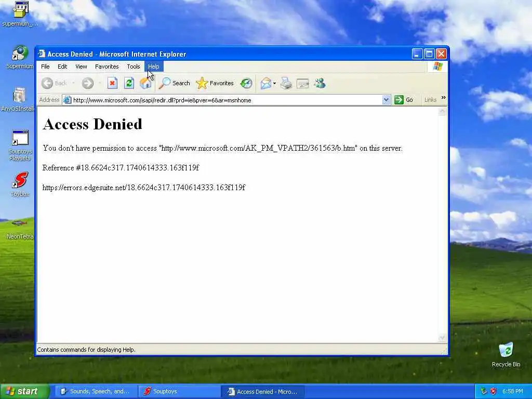Click the Mail envelope icon
The height and width of the screenshot is (399, 532).
coord(265,83)
